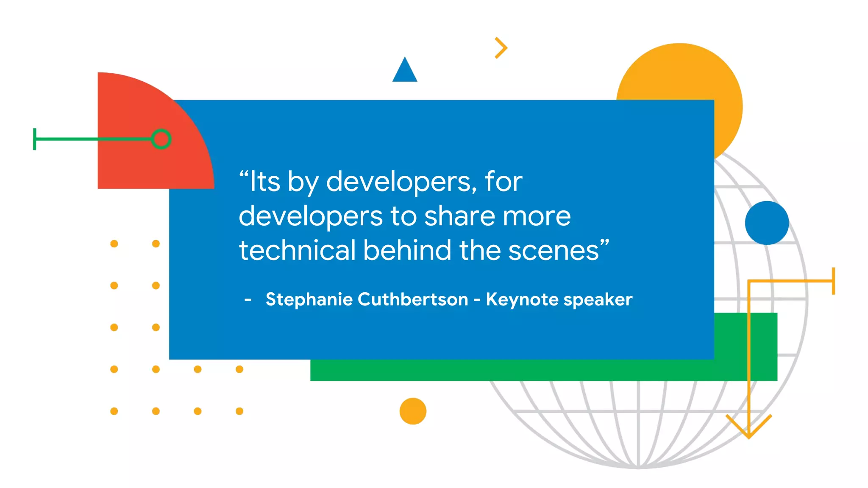868x488 pixels.
Task: Click the text "developers to share more"
Action: click(x=405, y=216)
